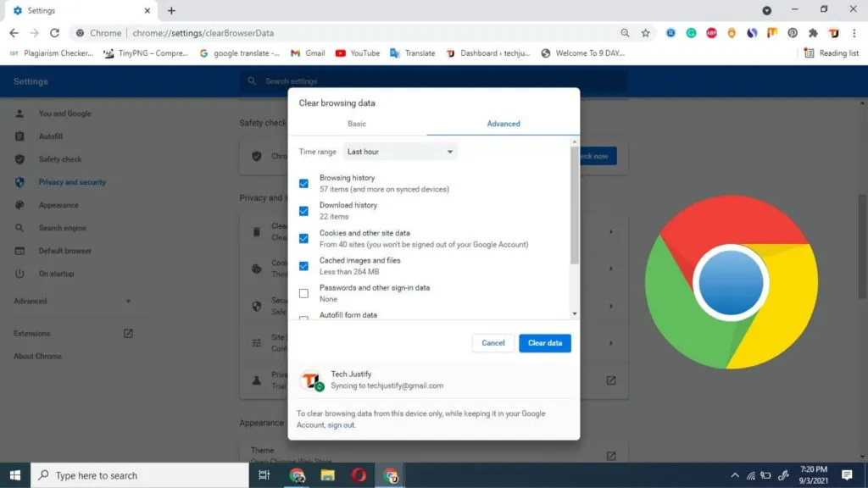Uncheck Cached images and files checkbox

tap(303, 266)
